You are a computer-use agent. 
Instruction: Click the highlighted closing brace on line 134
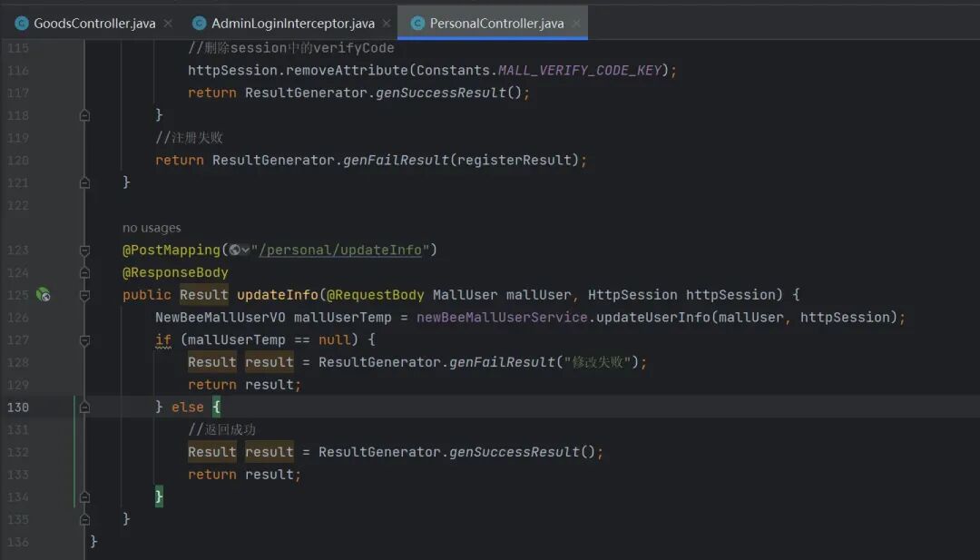[159, 496]
